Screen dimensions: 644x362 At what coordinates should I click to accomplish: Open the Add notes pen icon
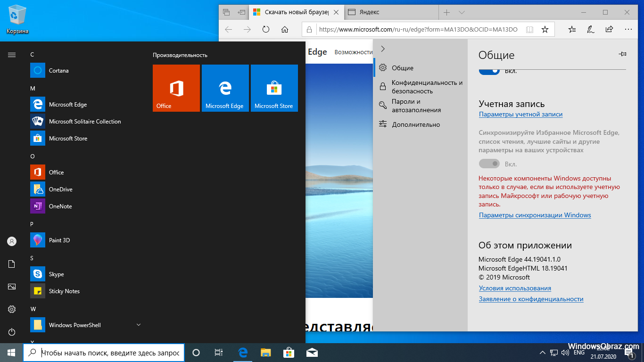pyautogui.click(x=590, y=29)
